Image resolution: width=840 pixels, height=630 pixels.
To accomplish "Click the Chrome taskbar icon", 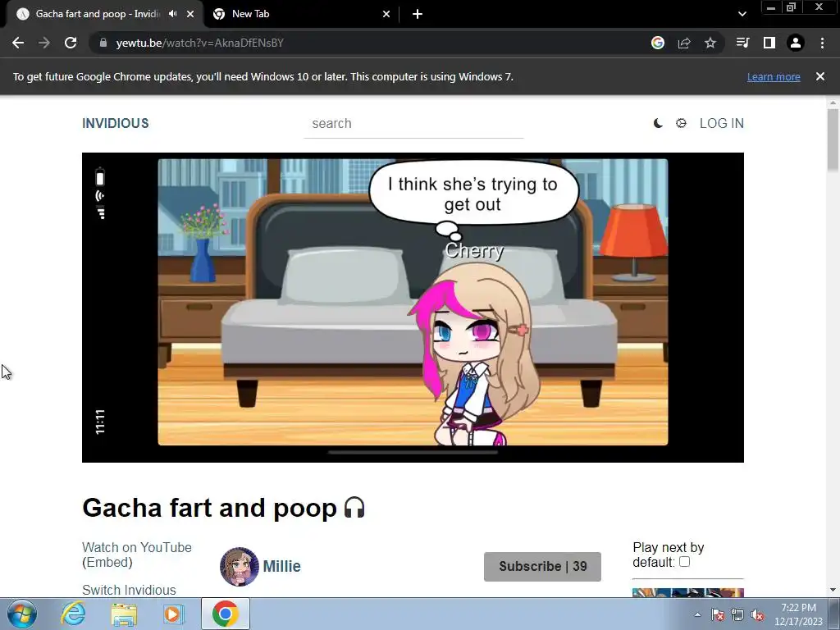I will [225, 614].
